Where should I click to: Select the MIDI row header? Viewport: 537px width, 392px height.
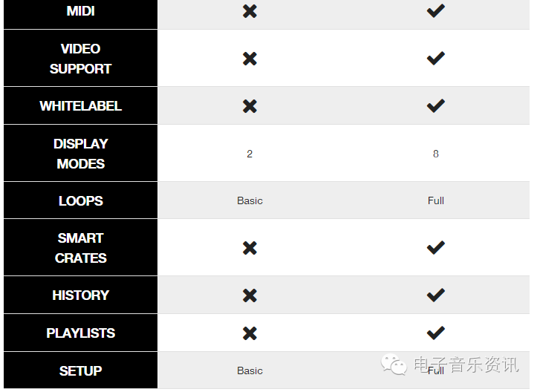pyautogui.click(x=80, y=12)
